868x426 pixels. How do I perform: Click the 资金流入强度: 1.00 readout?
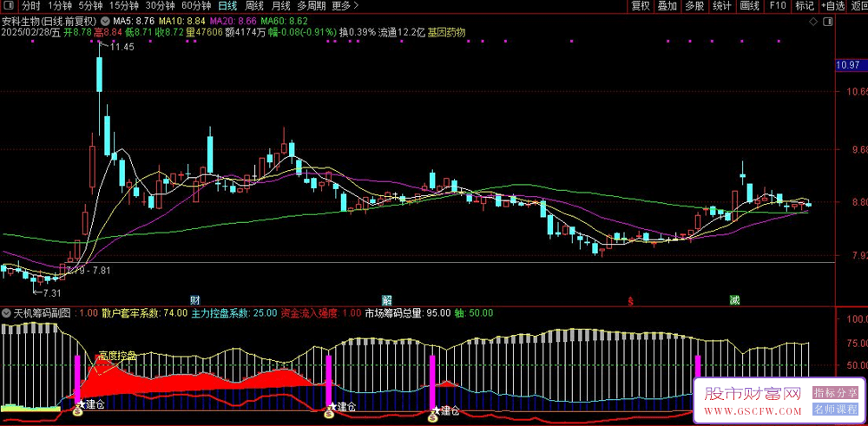[321, 313]
